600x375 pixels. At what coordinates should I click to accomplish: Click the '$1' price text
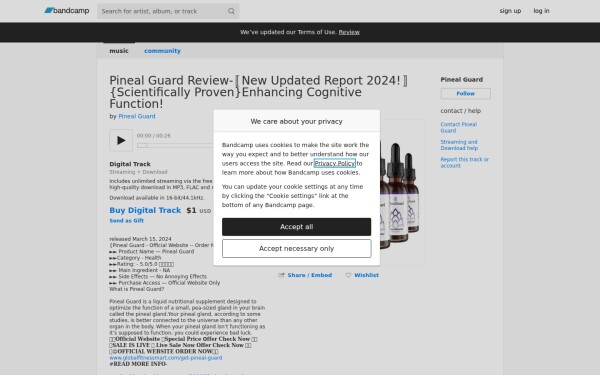coord(191,210)
